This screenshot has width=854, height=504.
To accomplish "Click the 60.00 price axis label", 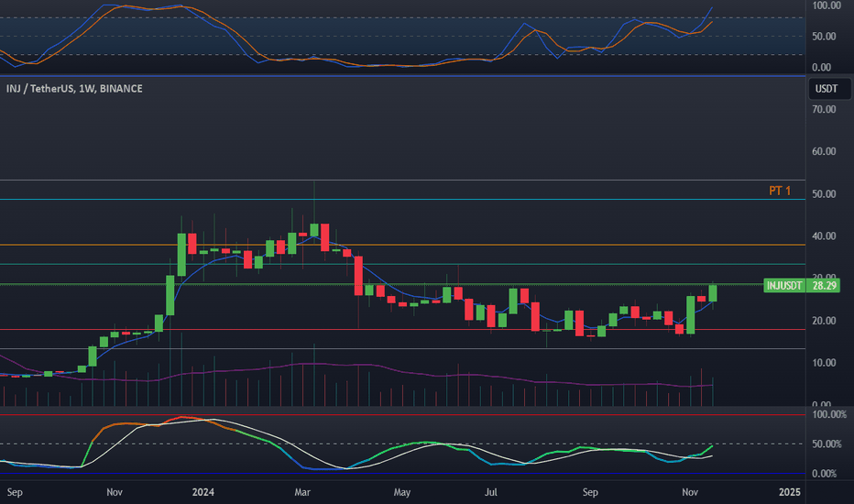I will 824,151.
